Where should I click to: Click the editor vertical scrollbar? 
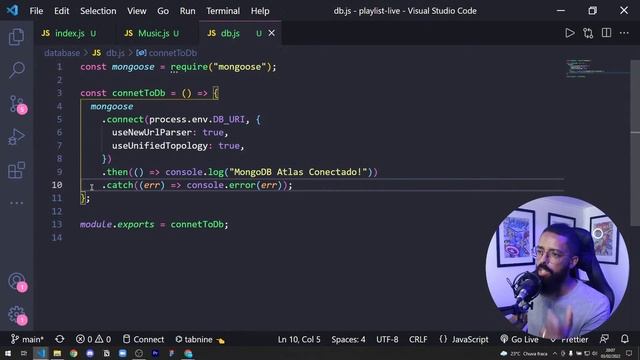(x=635, y=143)
